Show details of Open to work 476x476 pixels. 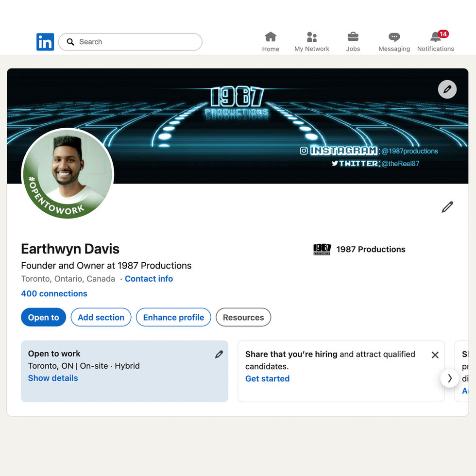coord(53,378)
